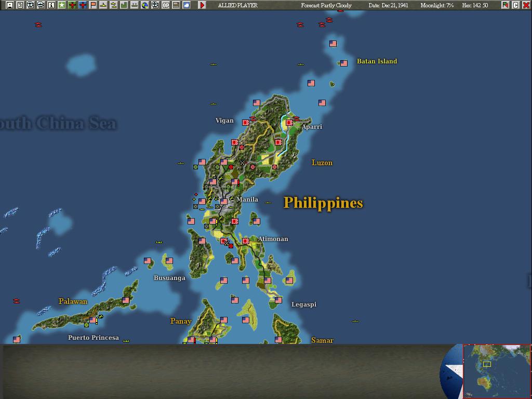Open the OP operations icon
Screen dimensions: 532x399
pos(166,5)
